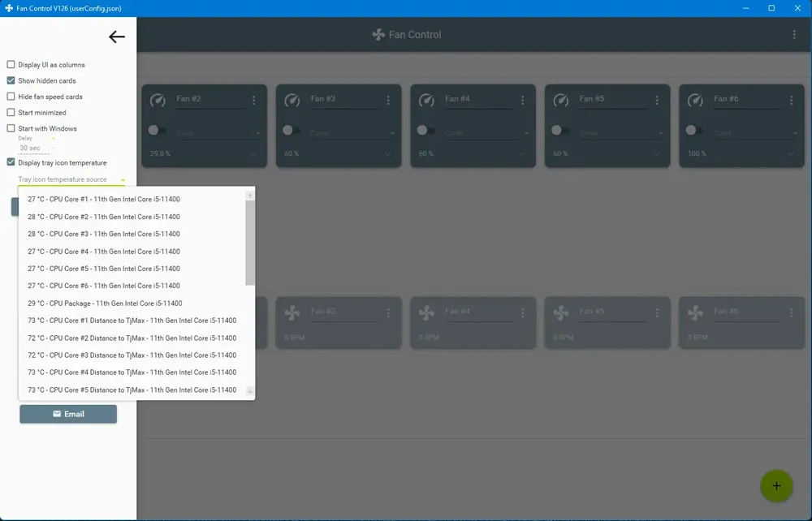Viewport: 812px width, 521px height.
Task: Uncheck Show hidden cards
Action: coord(11,80)
